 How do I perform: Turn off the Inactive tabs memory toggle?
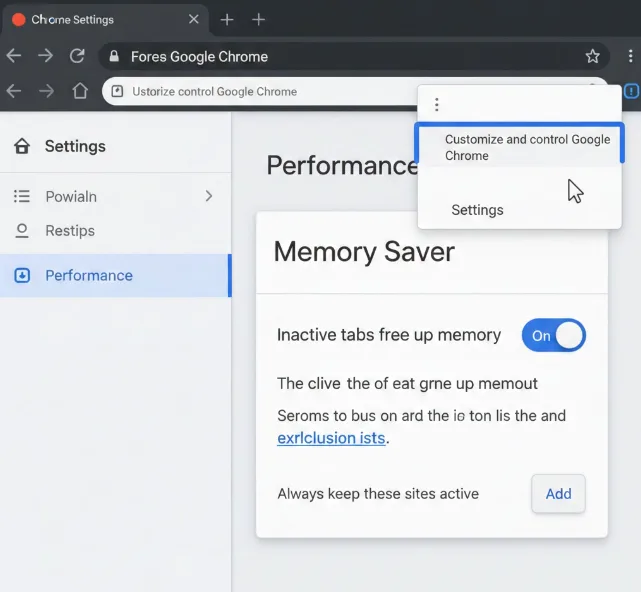point(553,335)
